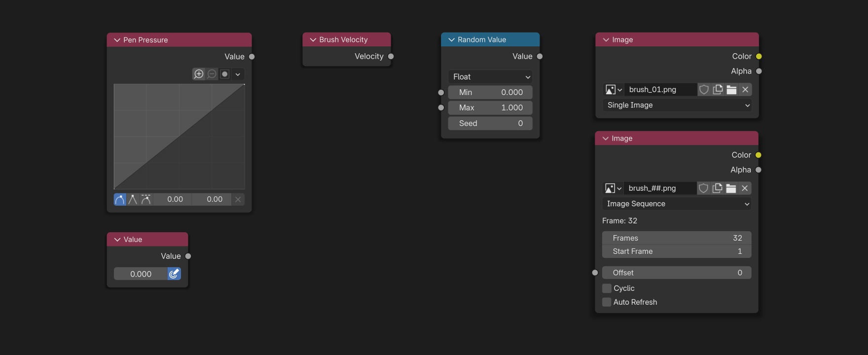868x355 pixels.
Task: Rename the brush_##.png image field
Action: pyautogui.click(x=660, y=188)
